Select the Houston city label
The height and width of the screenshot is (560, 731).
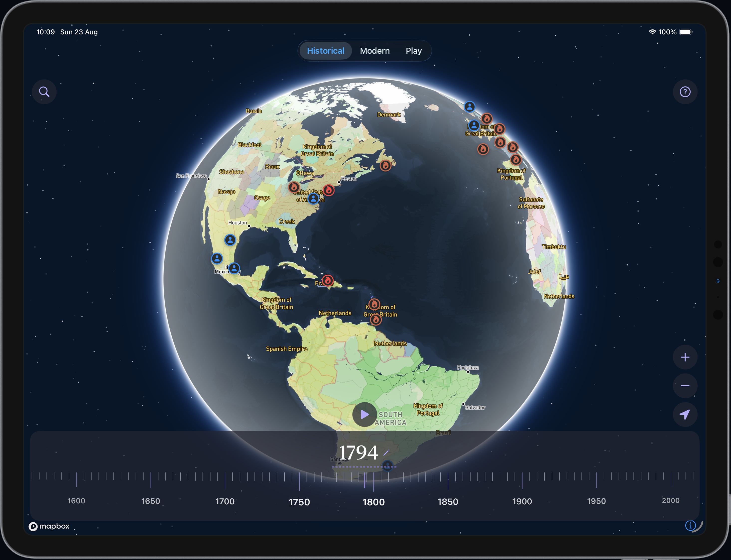tap(238, 223)
